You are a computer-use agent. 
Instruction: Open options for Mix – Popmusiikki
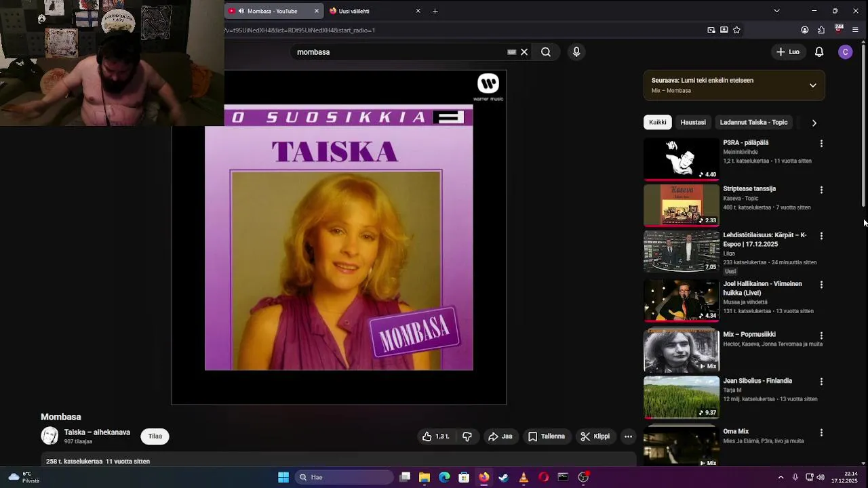(821, 335)
